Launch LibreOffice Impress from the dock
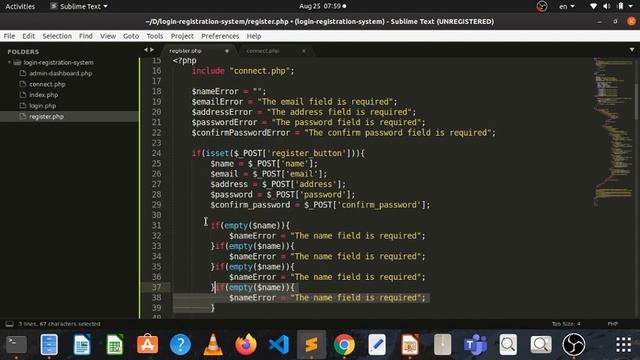This screenshot has height=360, width=640. coord(410,344)
